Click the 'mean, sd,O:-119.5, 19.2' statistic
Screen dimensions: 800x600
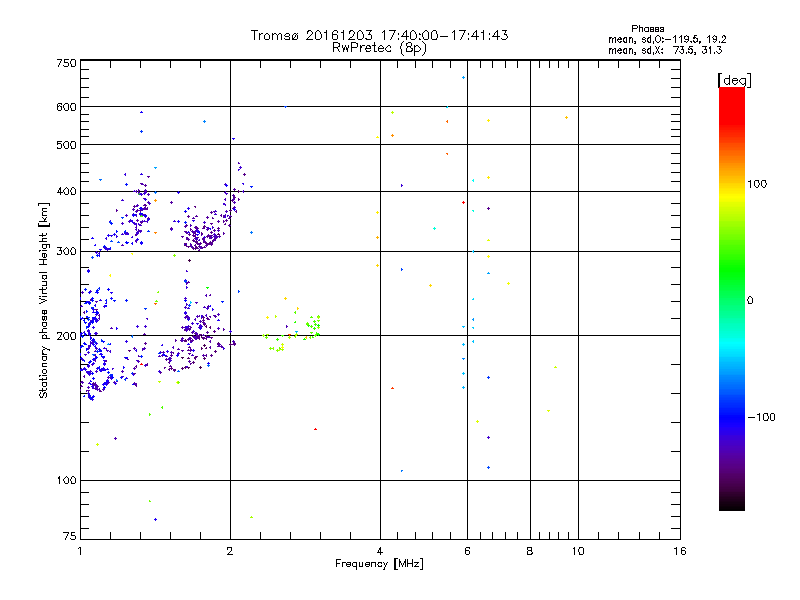[x=667, y=39]
